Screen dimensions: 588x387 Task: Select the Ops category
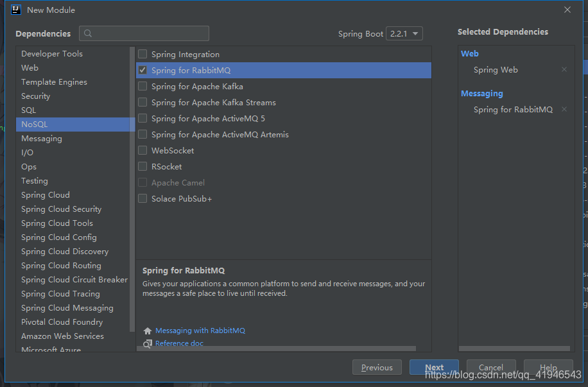pos(73,166)
